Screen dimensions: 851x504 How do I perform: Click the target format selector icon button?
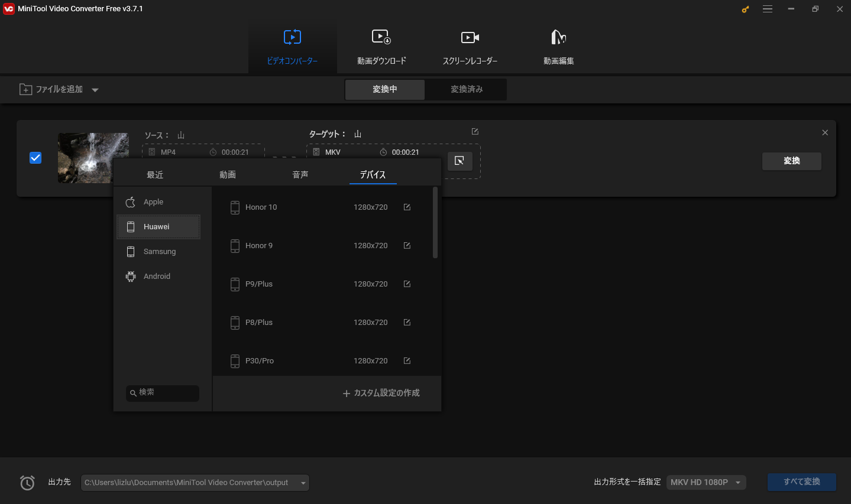pyautogui.click(x=460, y=161)
